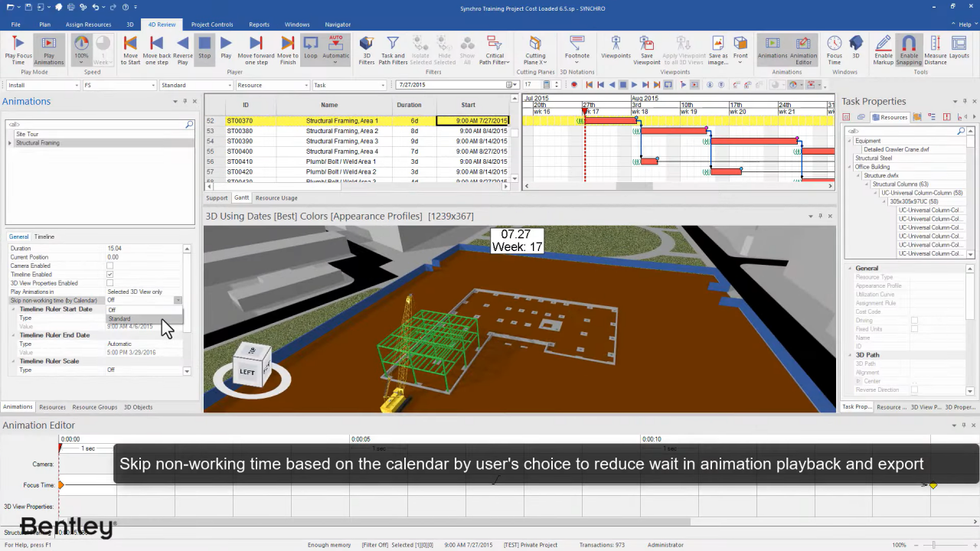Collapse the Timeline Ruler End Date section
Screen dimensions: 980x551
click(15, 335)
